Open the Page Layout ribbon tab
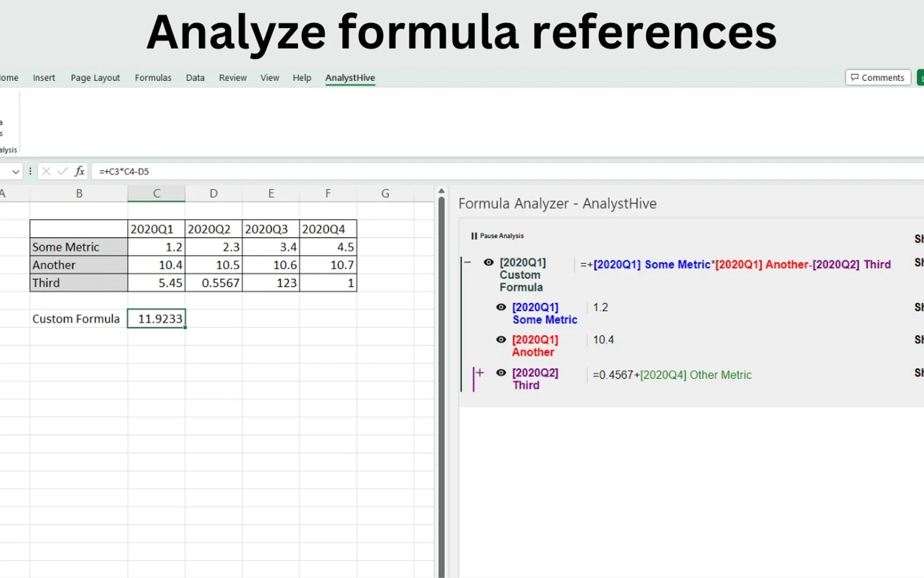The height and width of the screenshot is (578, 924). point(95,77)
